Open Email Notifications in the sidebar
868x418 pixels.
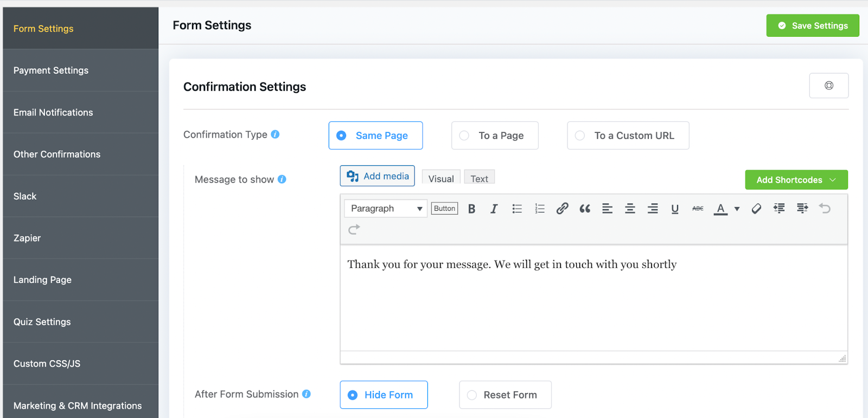click(53, 112)
